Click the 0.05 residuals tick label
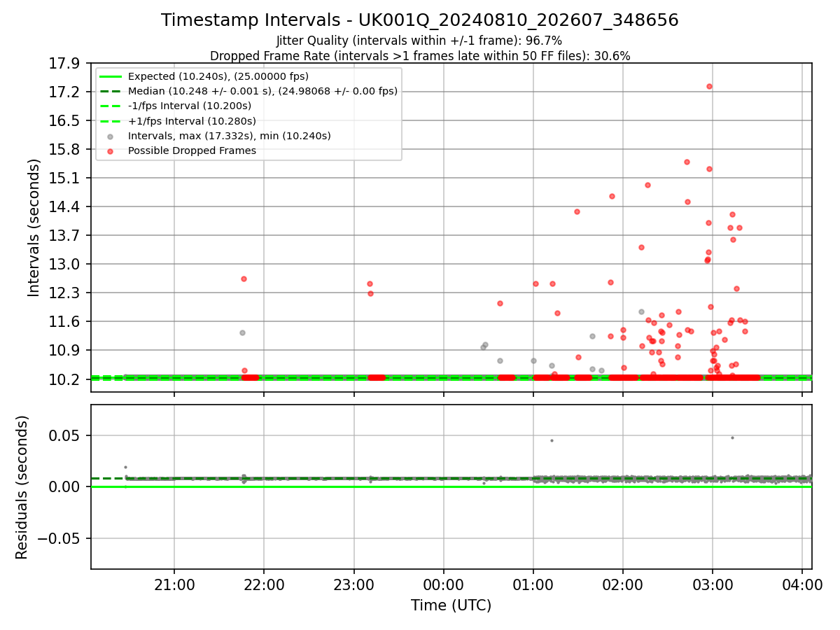This screenshot has width=840, height=630. coord(66,436)
